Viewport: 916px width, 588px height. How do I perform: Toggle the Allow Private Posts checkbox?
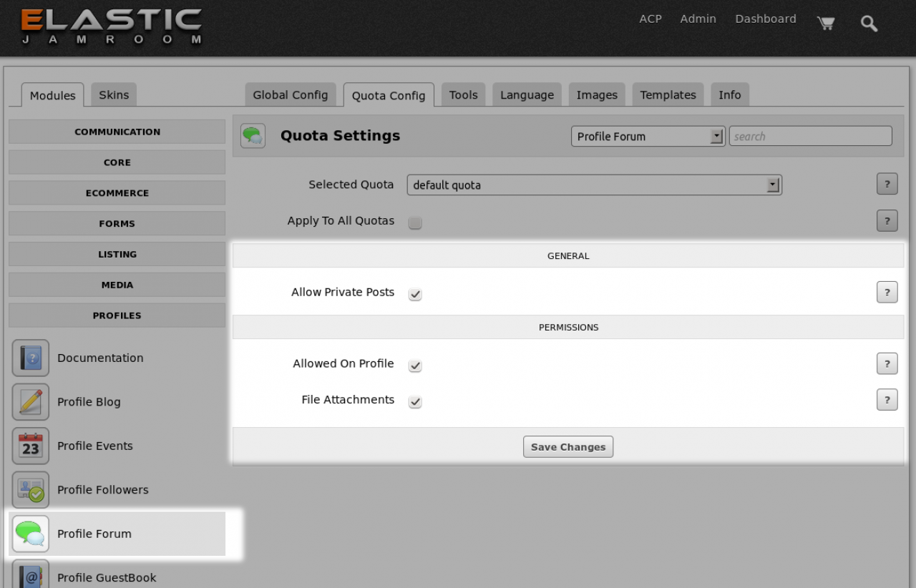[x=415, y=294]
